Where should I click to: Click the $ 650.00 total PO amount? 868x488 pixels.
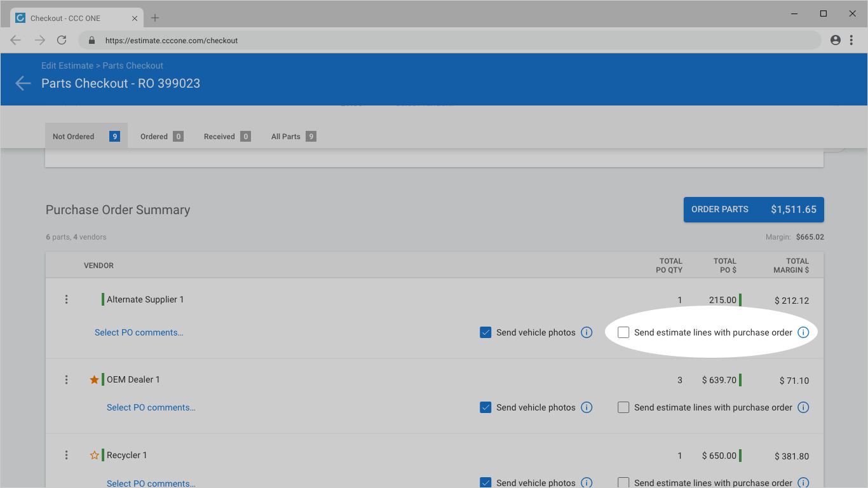719,456
